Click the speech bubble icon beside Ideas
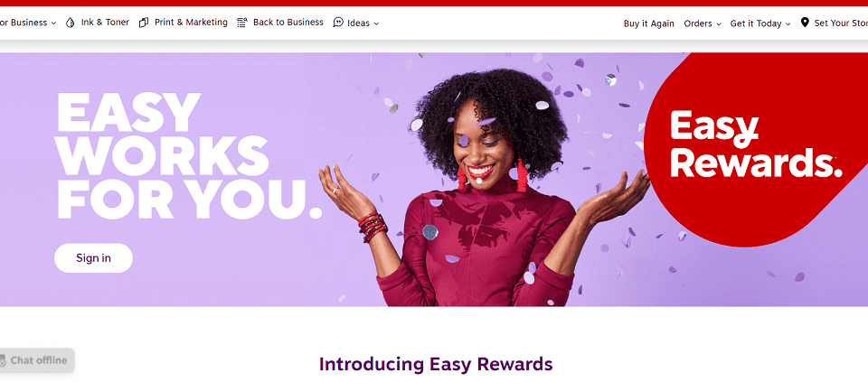Screen dimensions: 868x382 (338, 23)
